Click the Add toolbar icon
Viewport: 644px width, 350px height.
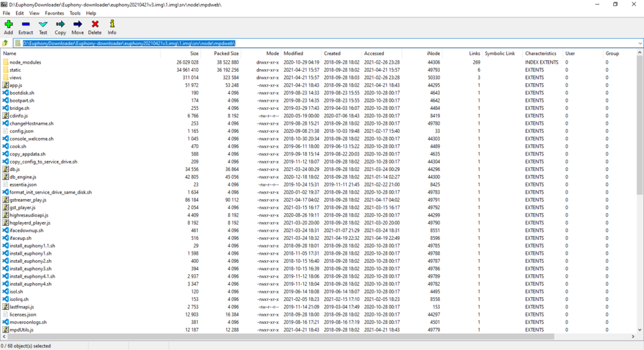click(8, 25)
